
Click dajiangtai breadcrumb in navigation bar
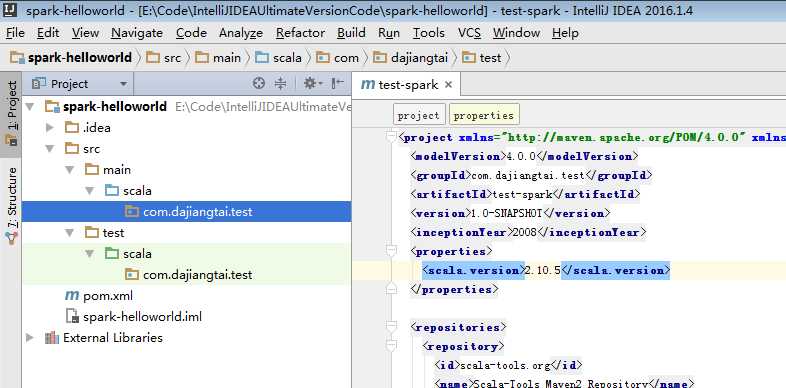tap(411, 58)
